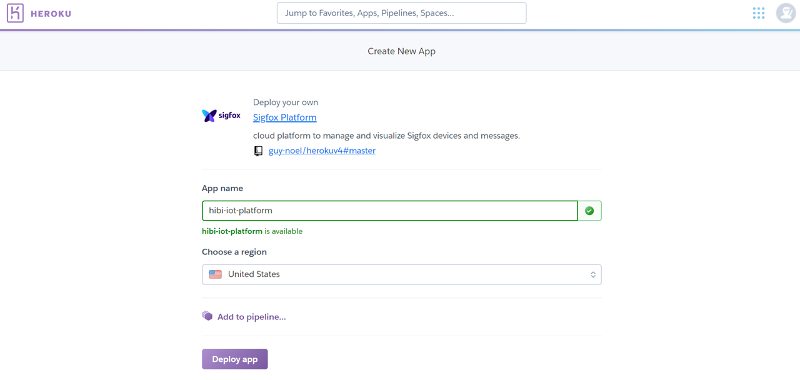Click the 'hibi-iot-platform is available' message
Image resolution: width=800 pixels, height=380 pixels.
coord(252,231)
